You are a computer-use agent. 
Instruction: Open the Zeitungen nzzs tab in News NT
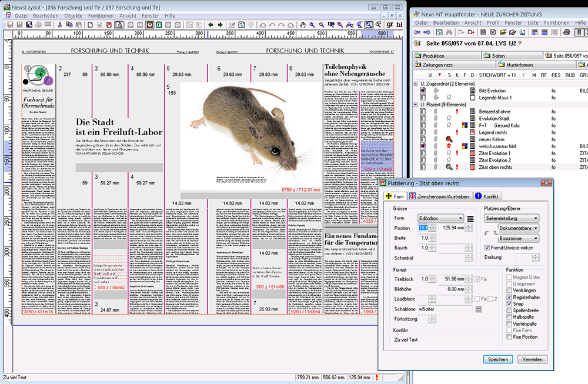453,65
